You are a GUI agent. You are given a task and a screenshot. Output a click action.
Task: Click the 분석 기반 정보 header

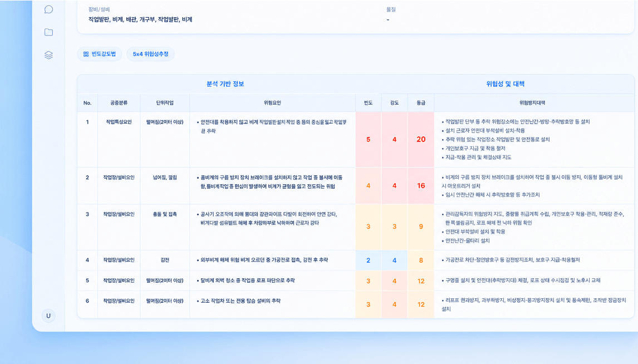point(225,84)
